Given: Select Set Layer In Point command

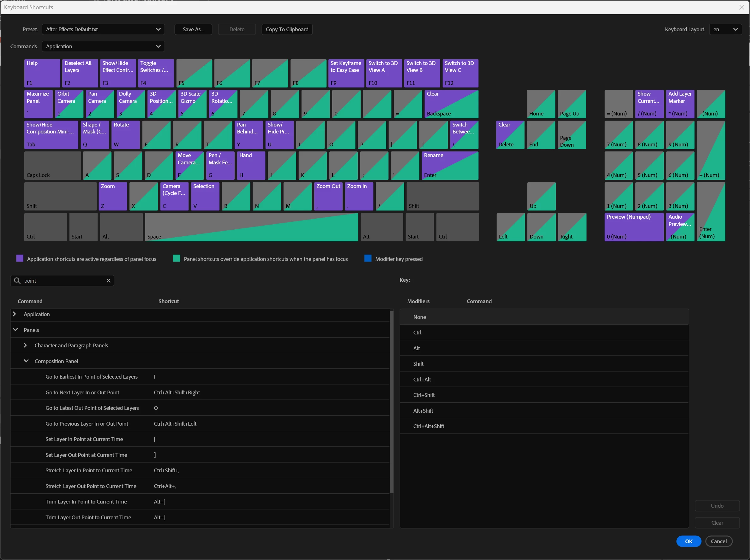Looking at the screenshot, I should pyautogui.click(x=84, y=439).
